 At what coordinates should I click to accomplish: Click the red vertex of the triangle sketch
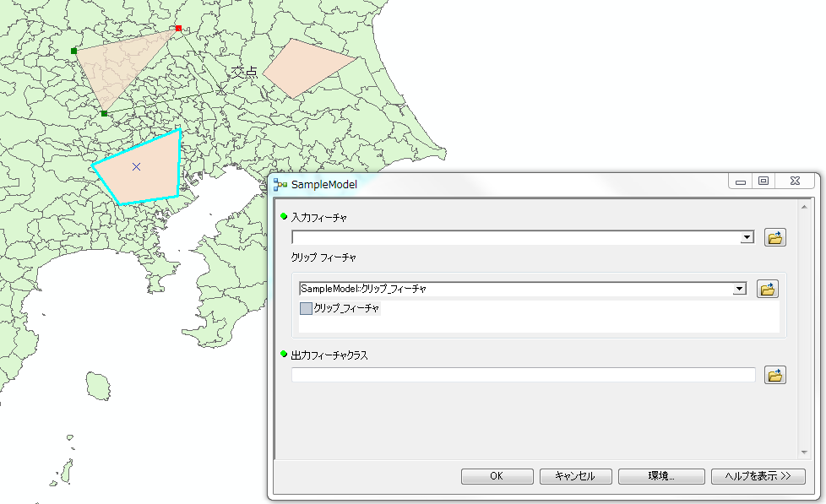178,29
